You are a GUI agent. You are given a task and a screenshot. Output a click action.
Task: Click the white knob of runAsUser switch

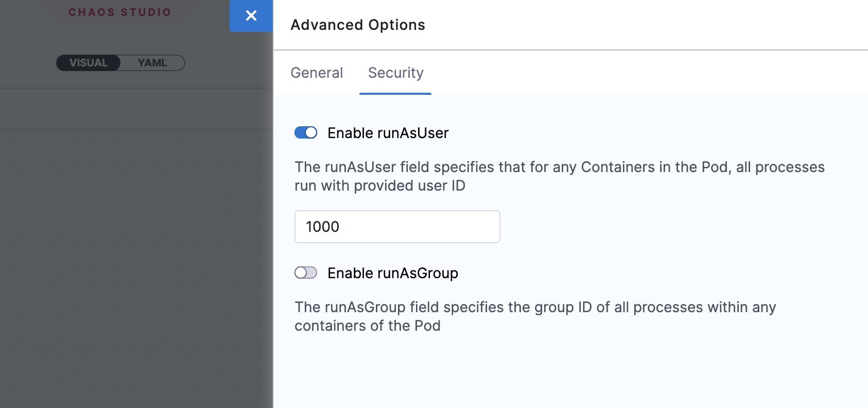pos(311,133)
